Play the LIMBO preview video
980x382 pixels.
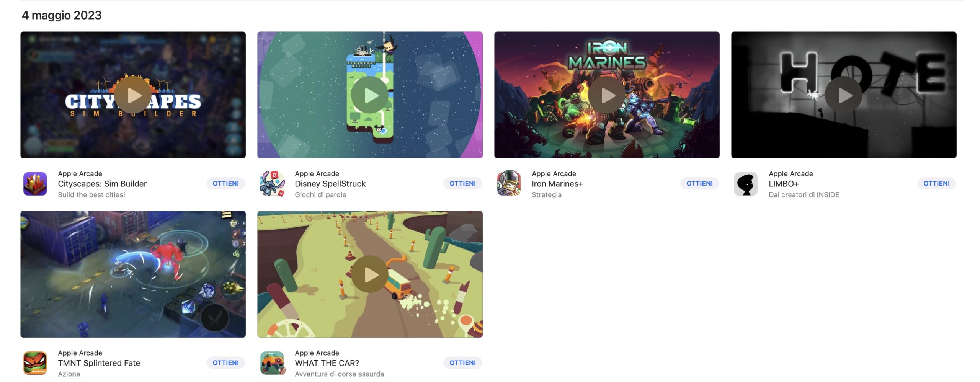click(844, 95)
